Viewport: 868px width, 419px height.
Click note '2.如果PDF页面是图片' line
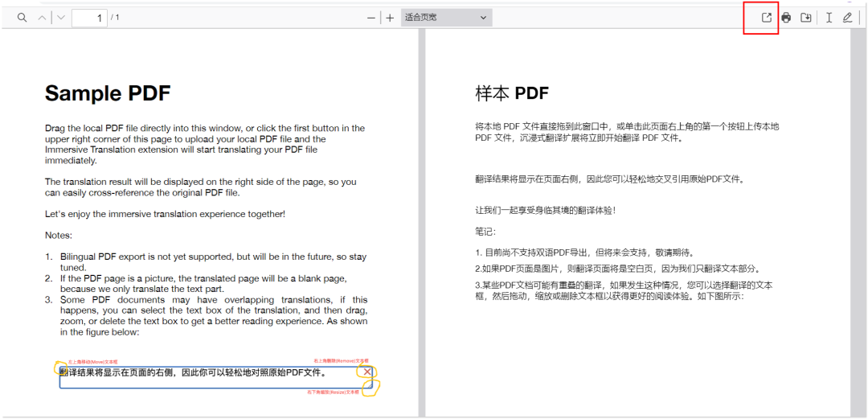tap(617, 269)
